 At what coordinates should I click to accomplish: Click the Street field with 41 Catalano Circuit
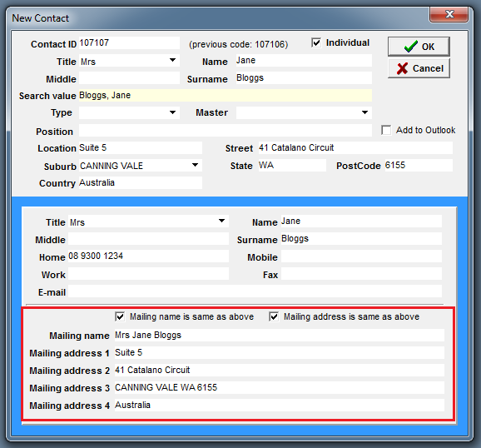[355, 147]
